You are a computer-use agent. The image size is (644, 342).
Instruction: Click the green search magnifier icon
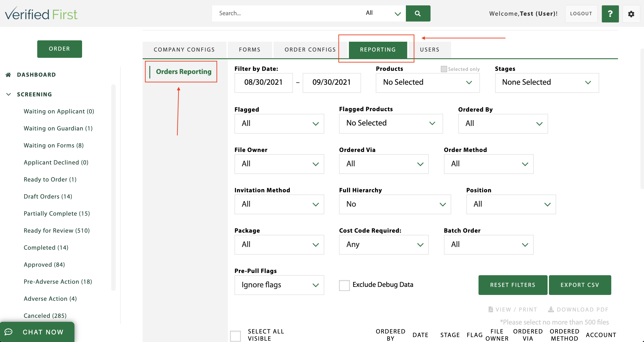pos(418,13)
